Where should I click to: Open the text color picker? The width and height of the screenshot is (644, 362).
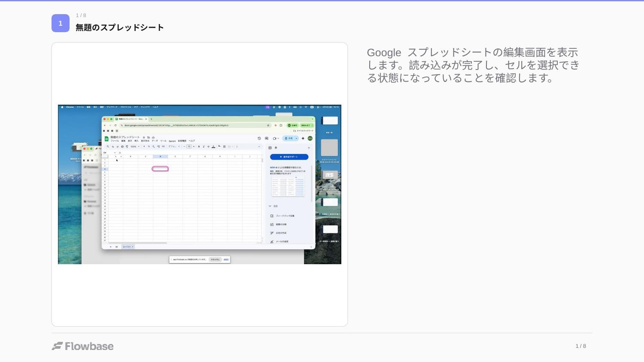(x=213, y=147)
